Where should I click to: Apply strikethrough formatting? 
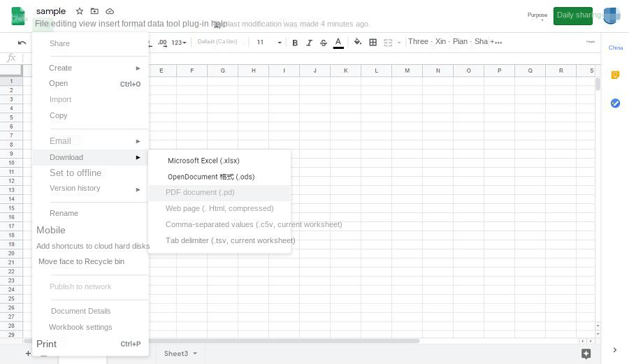click(323, 43)
